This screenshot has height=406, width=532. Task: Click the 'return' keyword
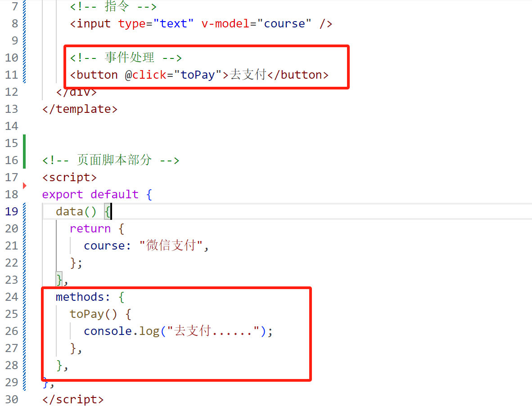pyautogui.click(x=90, y=229)
